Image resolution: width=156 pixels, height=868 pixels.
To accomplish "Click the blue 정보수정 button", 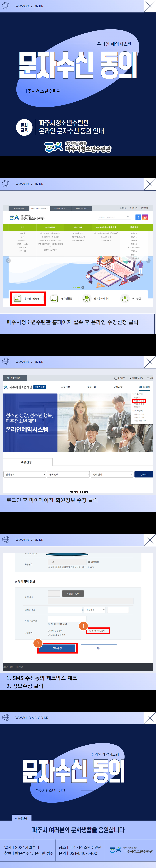I will click(x=57, y=648).
